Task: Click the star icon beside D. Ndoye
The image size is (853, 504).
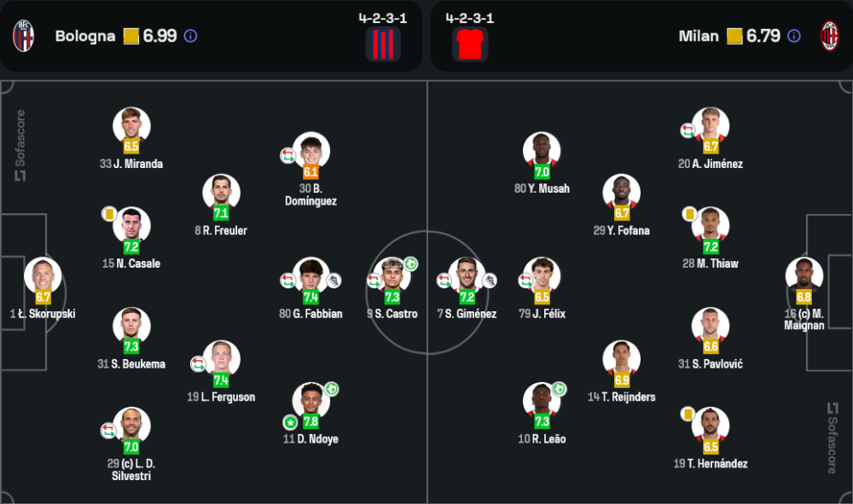Action: (290, 422)
